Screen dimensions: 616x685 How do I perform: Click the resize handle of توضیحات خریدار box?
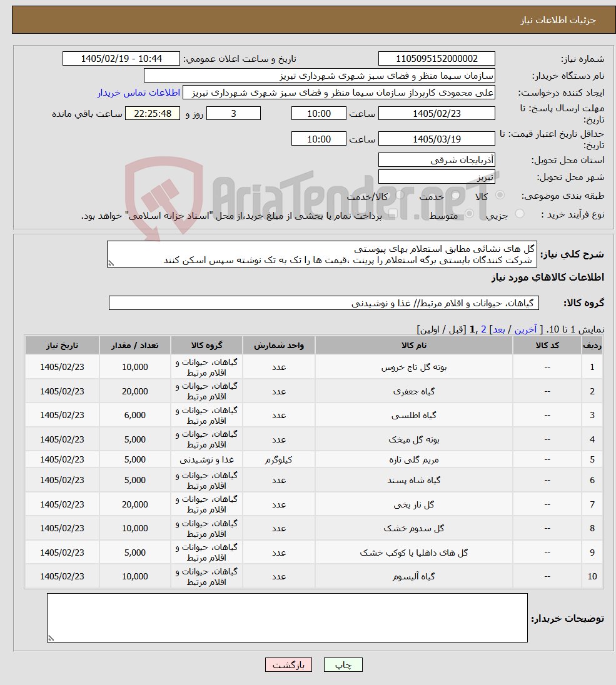51,638
